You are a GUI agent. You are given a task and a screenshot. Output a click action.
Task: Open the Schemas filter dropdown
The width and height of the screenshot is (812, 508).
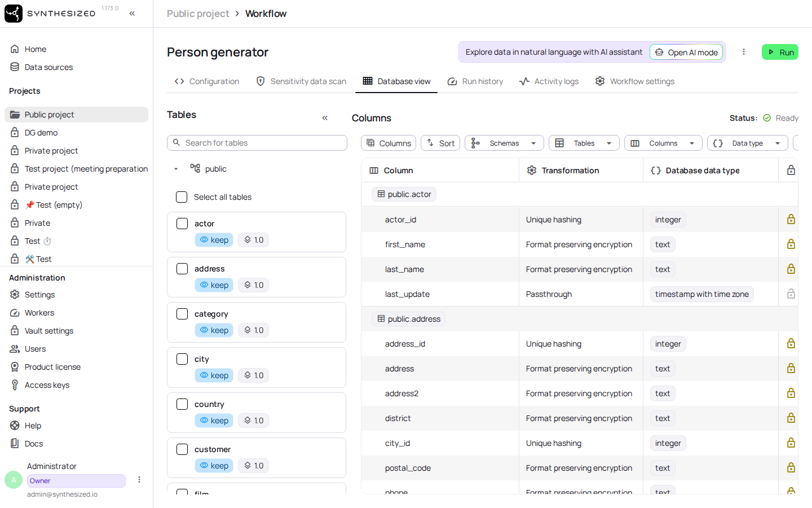click(x=504, y=143)
